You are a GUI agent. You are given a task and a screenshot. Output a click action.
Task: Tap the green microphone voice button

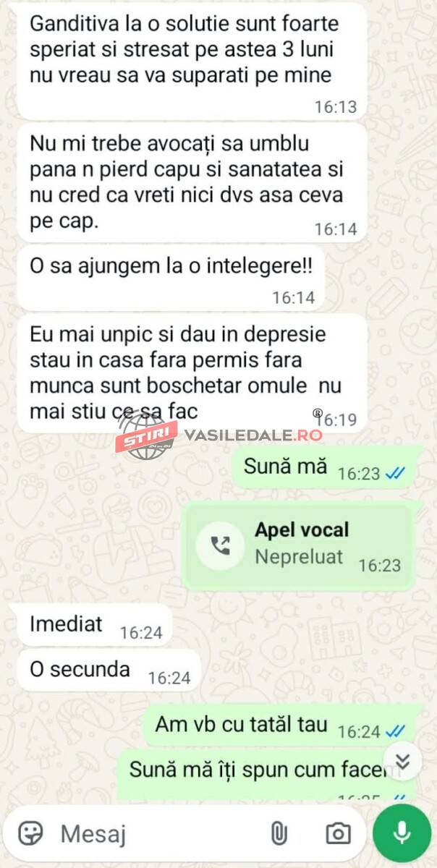402,833
